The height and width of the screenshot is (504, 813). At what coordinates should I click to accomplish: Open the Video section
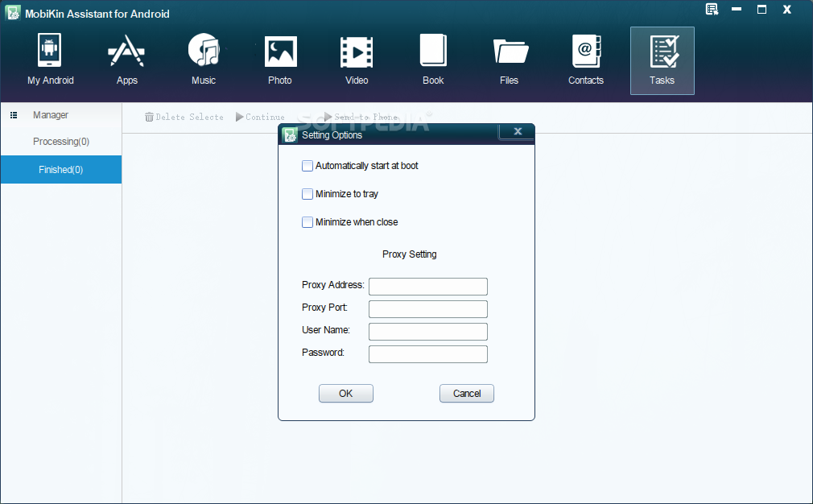pos(357,60)
